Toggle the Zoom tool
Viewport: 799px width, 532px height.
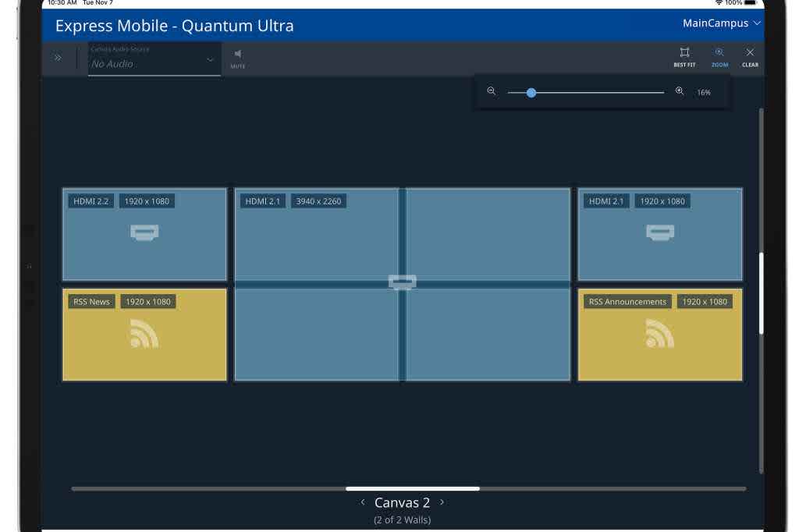pyautogui.click(x=719, y=57)
